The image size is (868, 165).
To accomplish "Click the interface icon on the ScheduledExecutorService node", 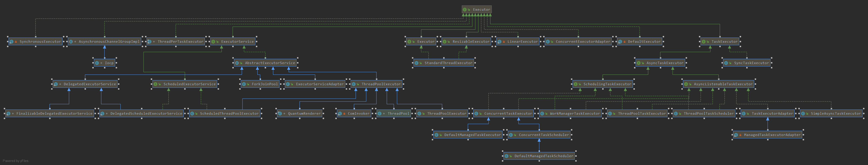I will (x=156, y=84).
